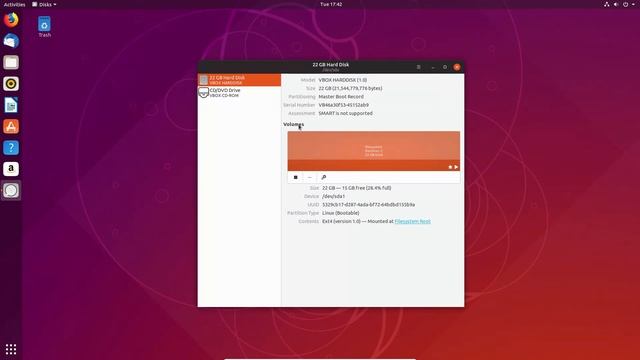Click the '/dev/sda1' device value
Viewport: 640px width, 360px height.
333,196
